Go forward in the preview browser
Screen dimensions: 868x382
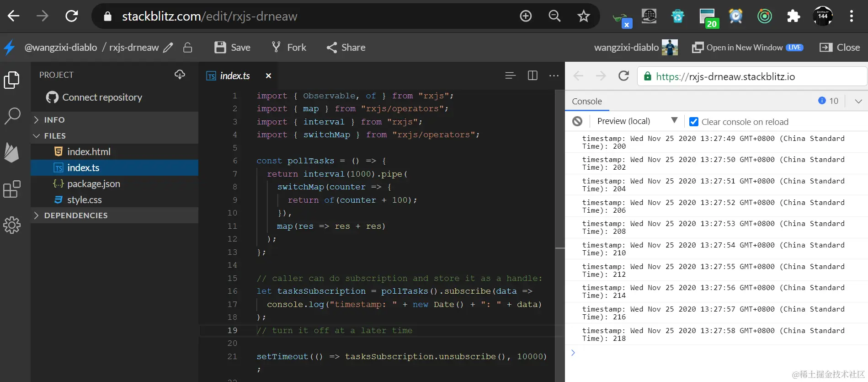(x=601, y=76)
